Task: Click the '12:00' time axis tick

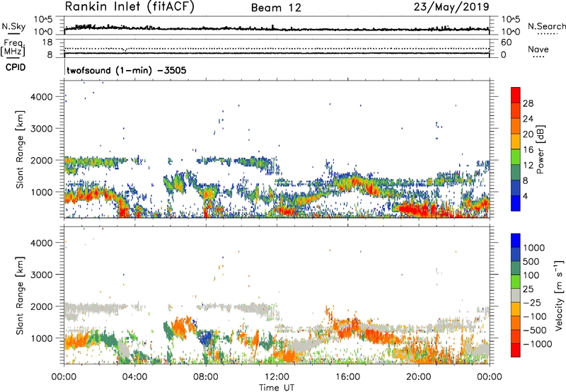Action: pyautogui.click(x=277, y=376)
